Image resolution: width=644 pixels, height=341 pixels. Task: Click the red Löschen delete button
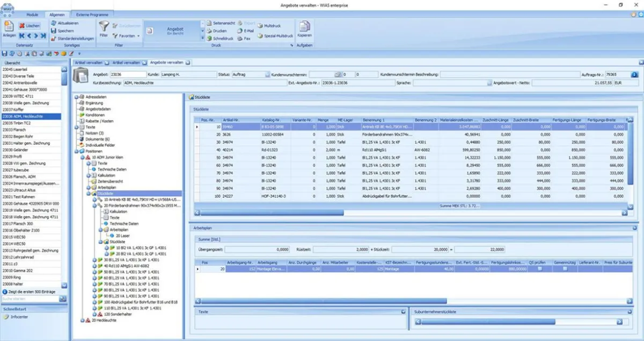[28, 25]
